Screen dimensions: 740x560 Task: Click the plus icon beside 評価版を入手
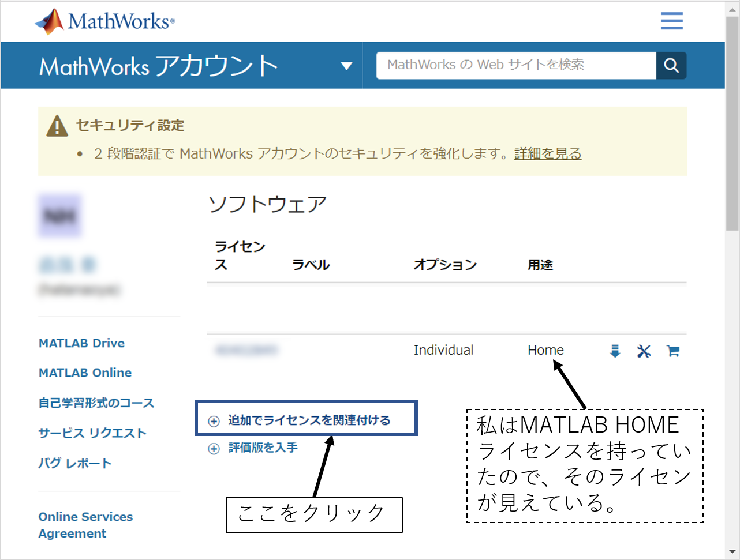(214, 449)
